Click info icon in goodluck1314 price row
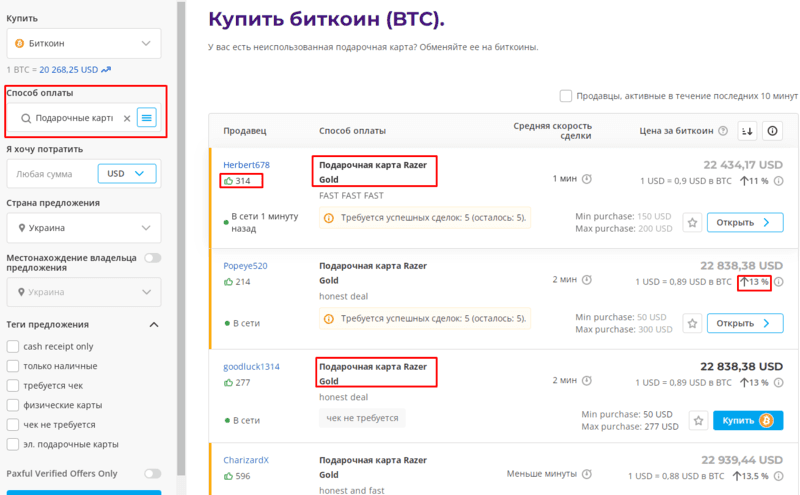Viewport: 800px width, 495px height. click(x=779, y=383)
